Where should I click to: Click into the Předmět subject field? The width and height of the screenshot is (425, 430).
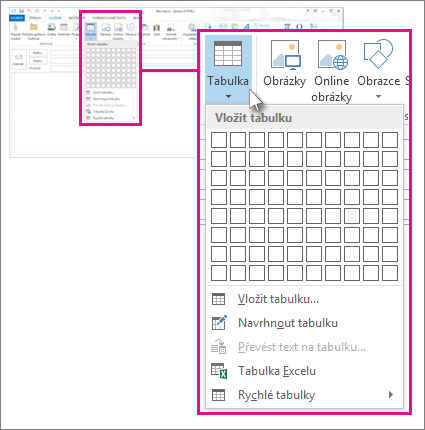pos(125,68)
